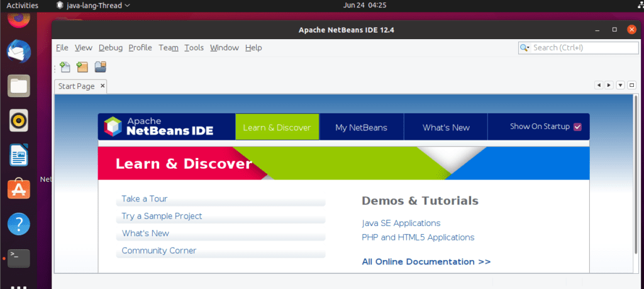Viewport: 644px width, 289px height.
Task: Open the View menu
Action: tap(84, 48)
